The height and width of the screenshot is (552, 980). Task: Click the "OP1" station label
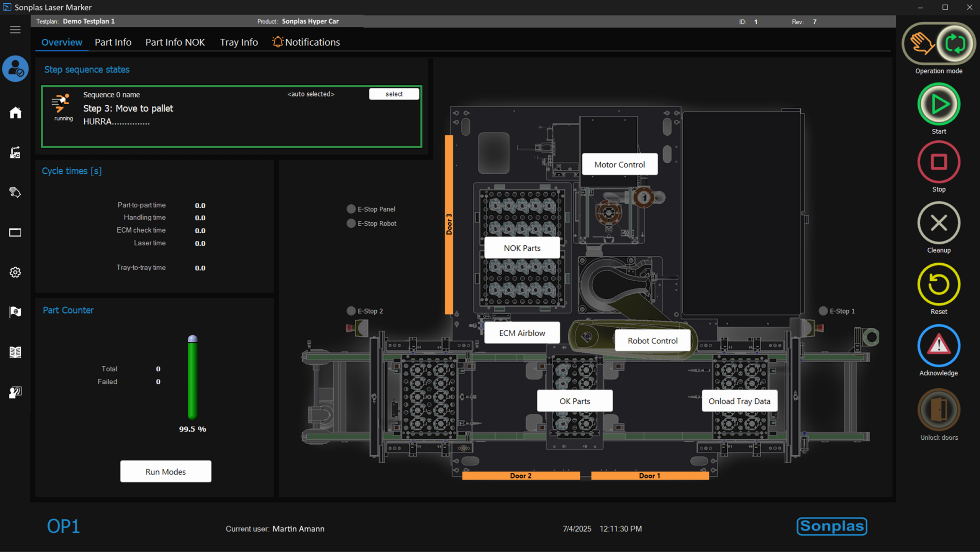tap(63, 526)
